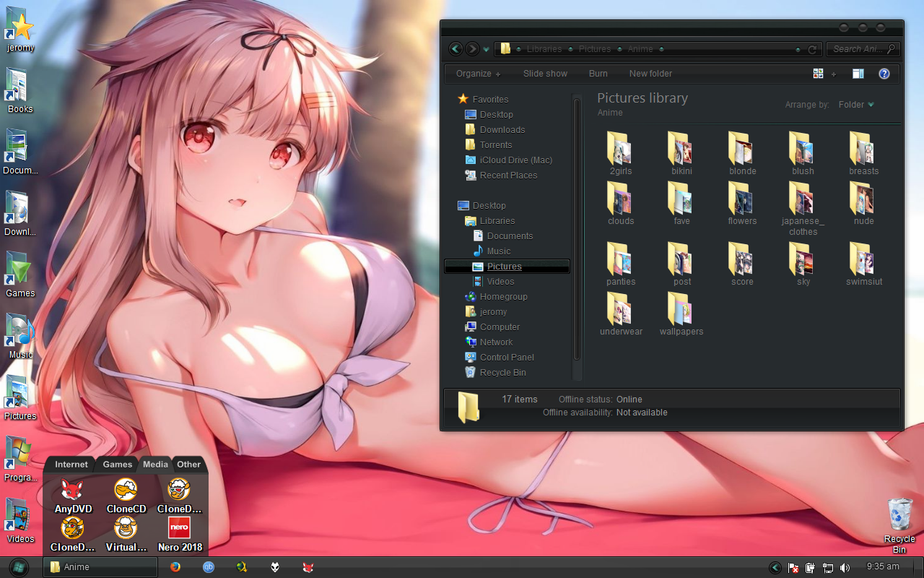
Task: Select the post folder
Action: pos(681,264)
